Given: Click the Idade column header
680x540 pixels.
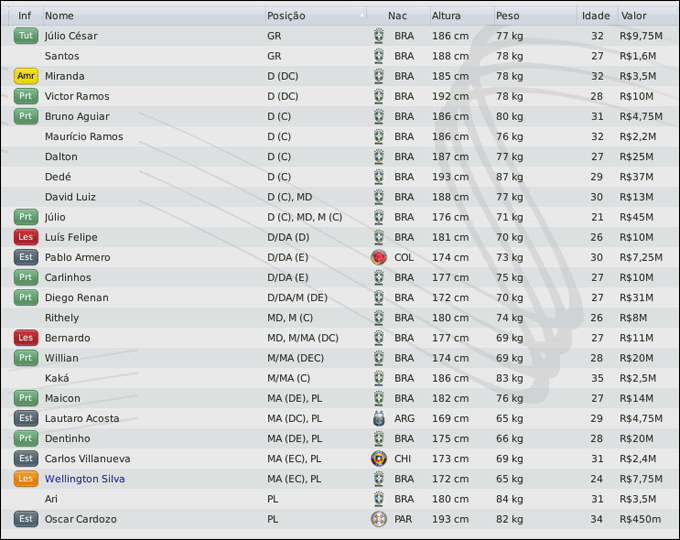Looking at the screenshot, I should 596,16.
